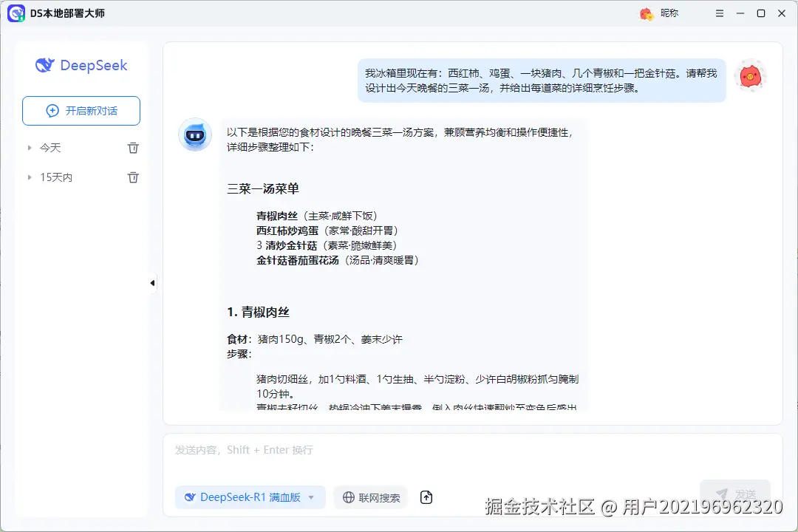This screenshot has width=798, height=532.
Task: Open the app menu via the hamburger icon
Action: point(719,13)
